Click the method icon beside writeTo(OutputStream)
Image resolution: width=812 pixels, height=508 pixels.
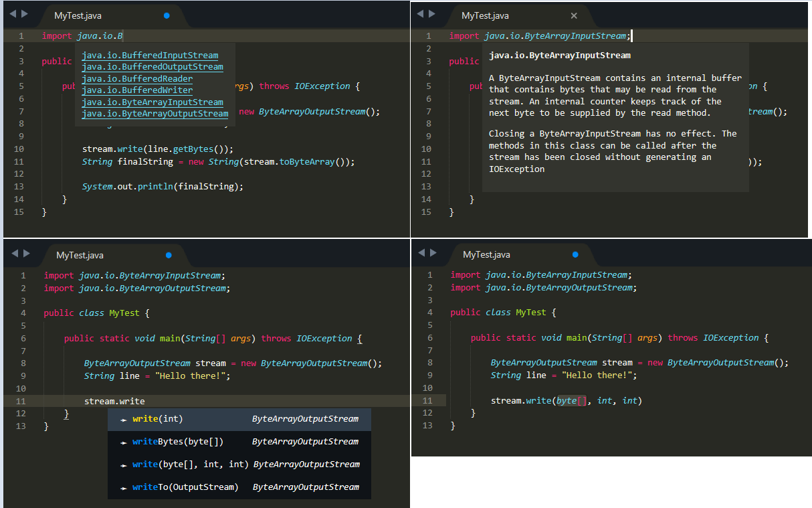(x=124, y=488)
